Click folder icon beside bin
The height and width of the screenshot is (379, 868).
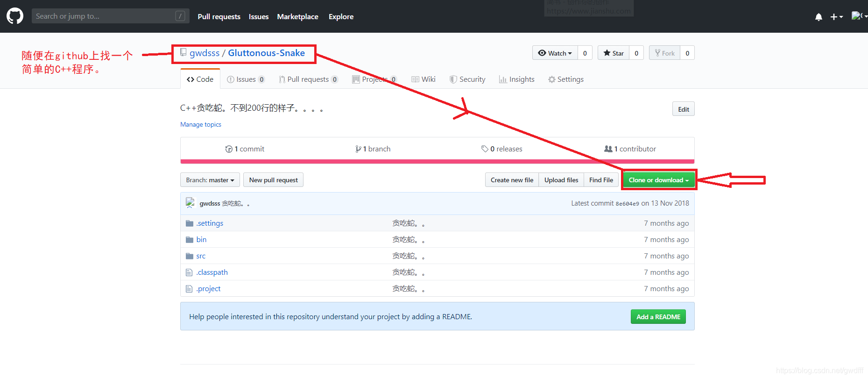coord(190,240)
